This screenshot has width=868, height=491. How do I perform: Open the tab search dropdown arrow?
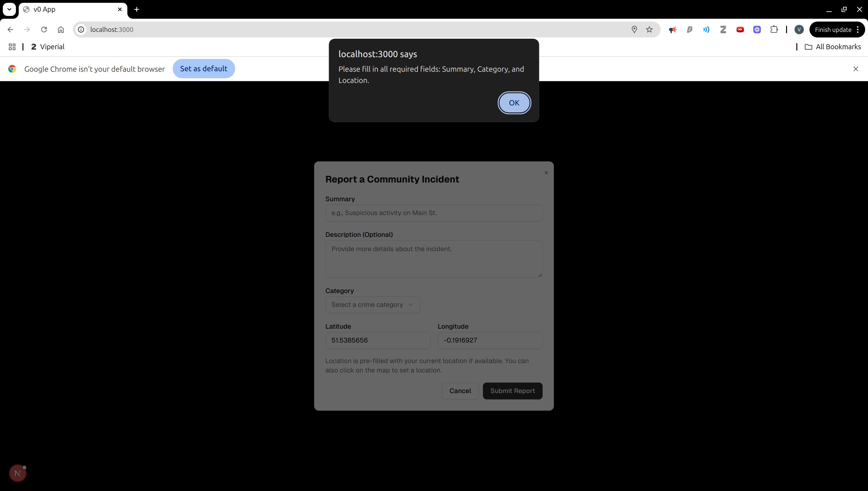(x=9, y=9)
